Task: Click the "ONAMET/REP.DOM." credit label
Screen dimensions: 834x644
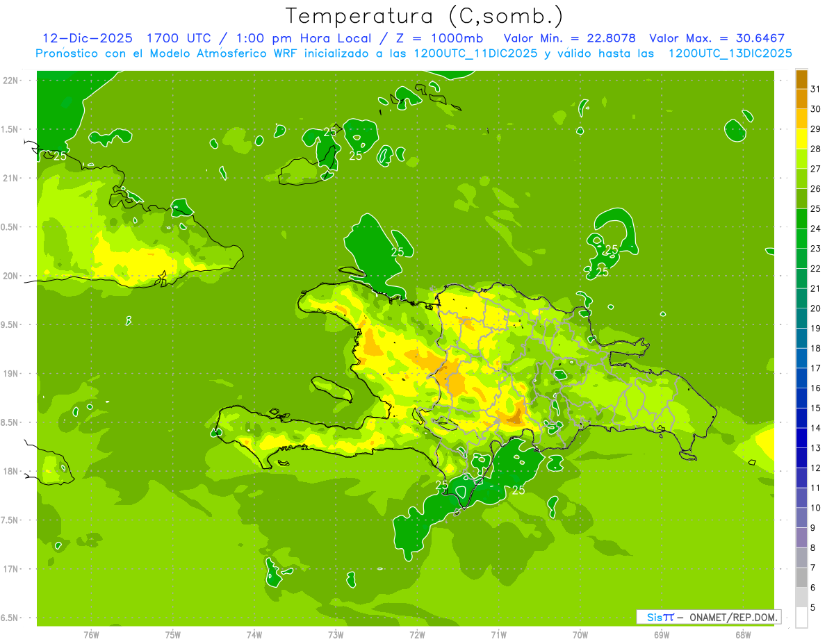Action: coord(733,617)
